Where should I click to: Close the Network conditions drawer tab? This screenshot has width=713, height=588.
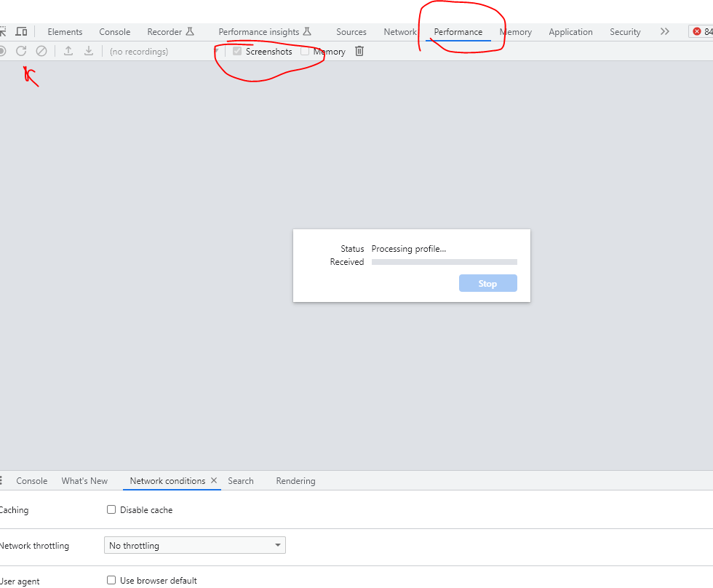[x=214, y=480]
